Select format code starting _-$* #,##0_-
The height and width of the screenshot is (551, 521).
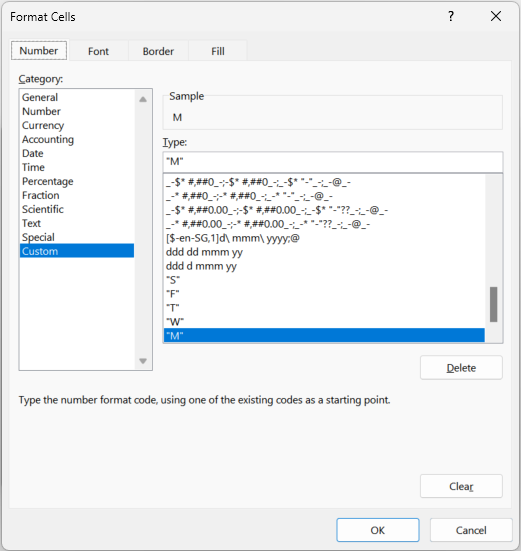click(x=324, y=182)
